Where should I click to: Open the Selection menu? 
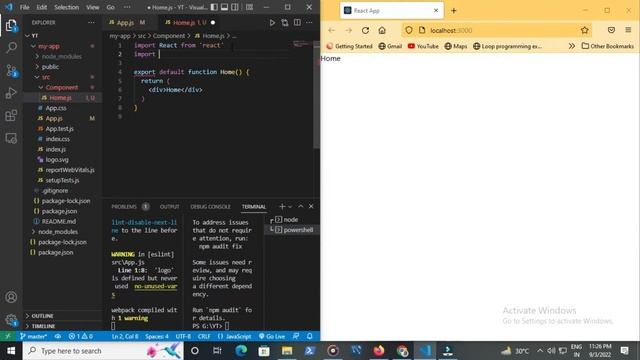(66, 7)
